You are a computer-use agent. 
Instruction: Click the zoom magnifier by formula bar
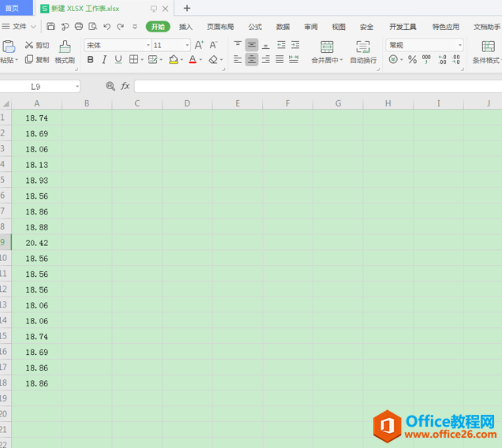tap(111, 86)
